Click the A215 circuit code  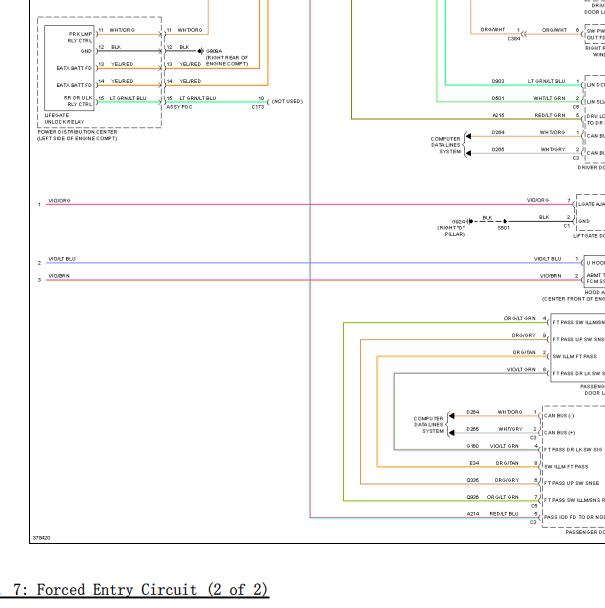[498, 115]
